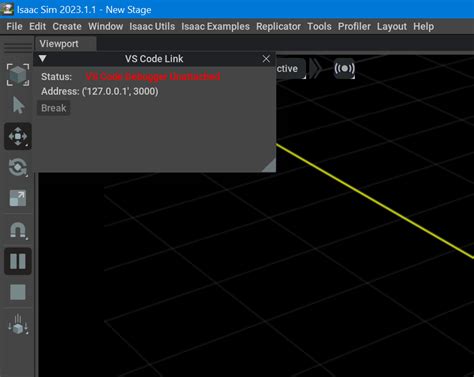The image size is (474, 377).
Task: Pause the simulation
Action: [18, 261]
